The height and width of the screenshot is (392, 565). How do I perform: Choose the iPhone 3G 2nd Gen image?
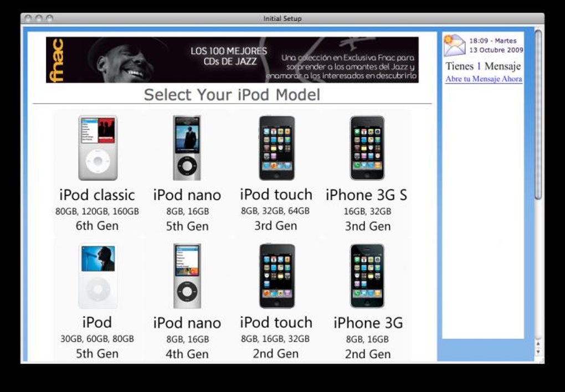[367, 276]
